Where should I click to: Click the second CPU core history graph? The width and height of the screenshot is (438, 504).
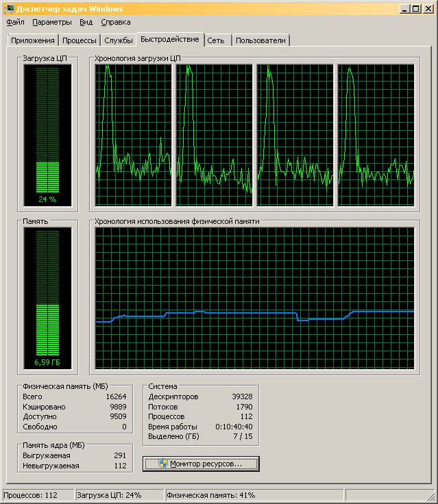click(x=214, y=135)
